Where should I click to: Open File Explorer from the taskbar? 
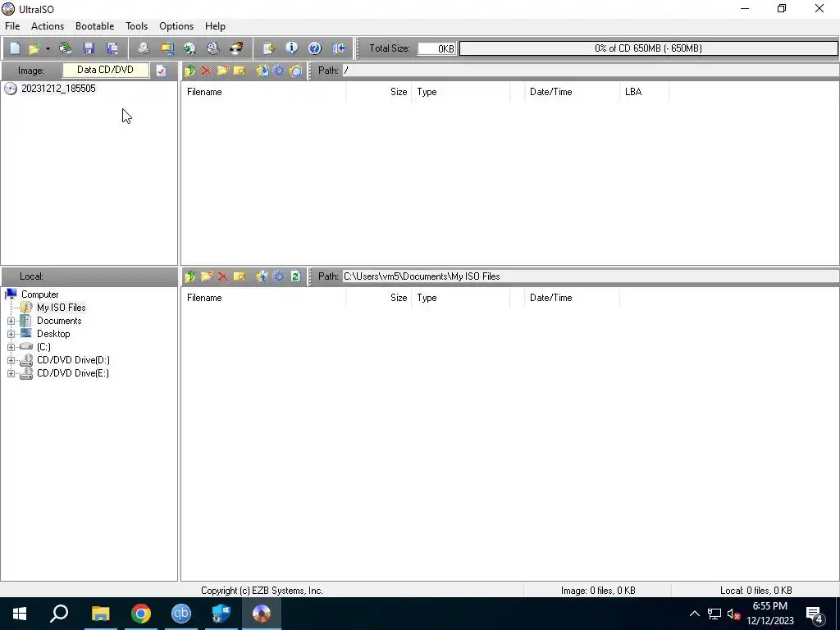[x=100, y=614]
